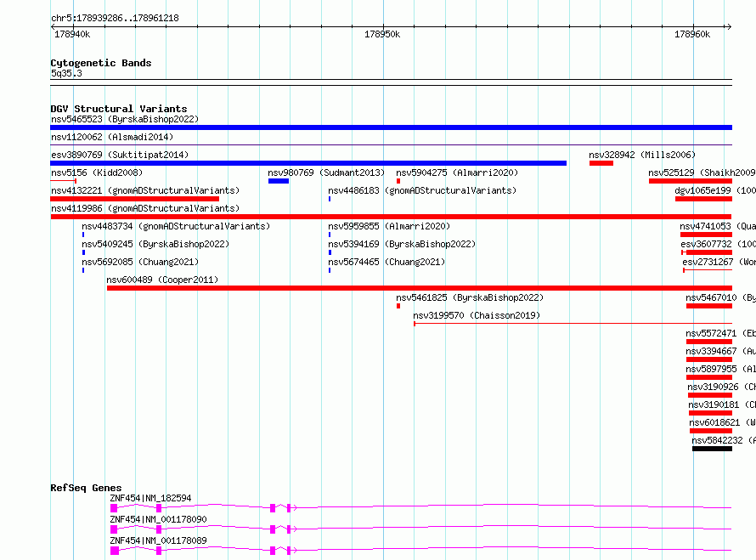Click the nsv3394667 variant label
The image size is (756, 560).
point(721,351)
